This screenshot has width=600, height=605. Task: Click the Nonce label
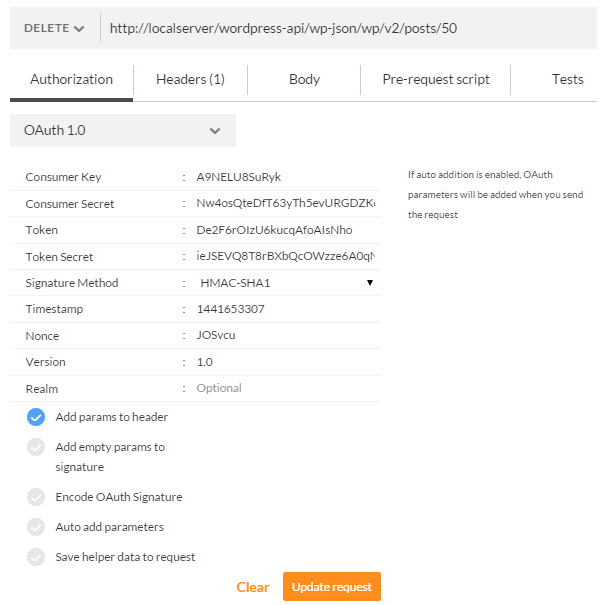coord(42,336)
